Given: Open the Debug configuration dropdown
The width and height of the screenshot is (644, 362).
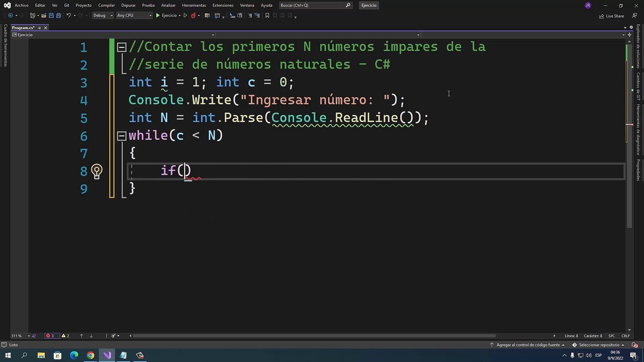Looking at the screenshot, I should coord(103,16).
